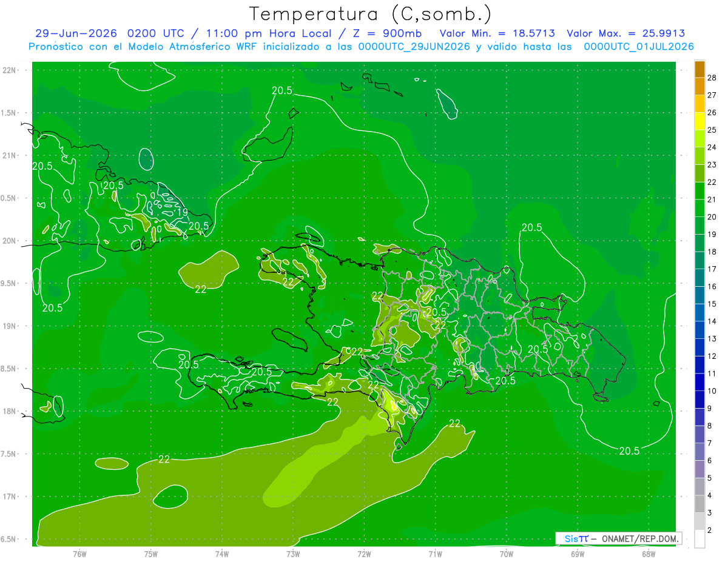Click the "Valor Max. = 25.9913" value

point(625,33)
